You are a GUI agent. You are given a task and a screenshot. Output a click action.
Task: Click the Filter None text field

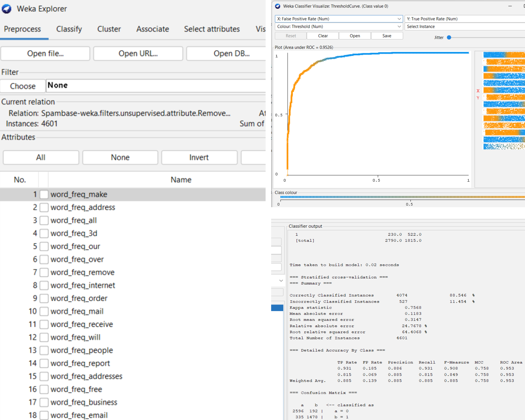pos(156,86)
